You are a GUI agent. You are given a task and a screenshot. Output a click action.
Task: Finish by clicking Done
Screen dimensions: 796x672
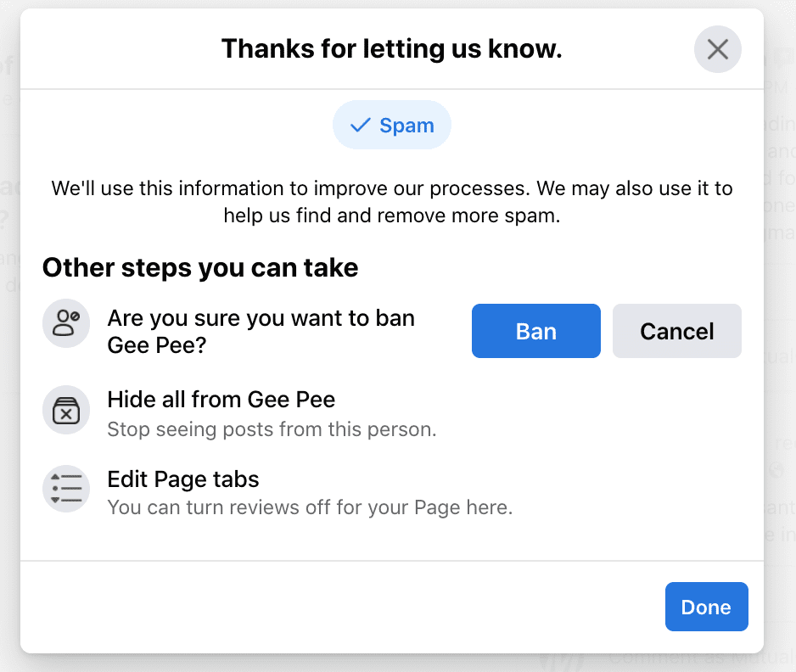(x=706, y=607)
